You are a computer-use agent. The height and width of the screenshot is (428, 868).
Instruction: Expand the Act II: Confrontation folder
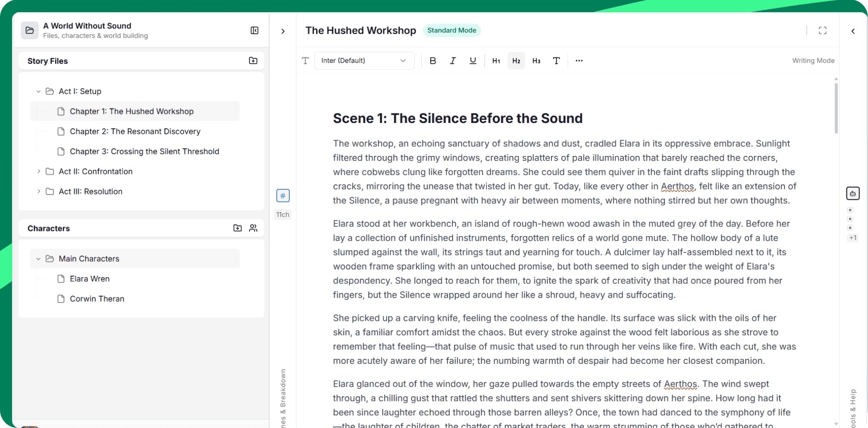[38, 171]
